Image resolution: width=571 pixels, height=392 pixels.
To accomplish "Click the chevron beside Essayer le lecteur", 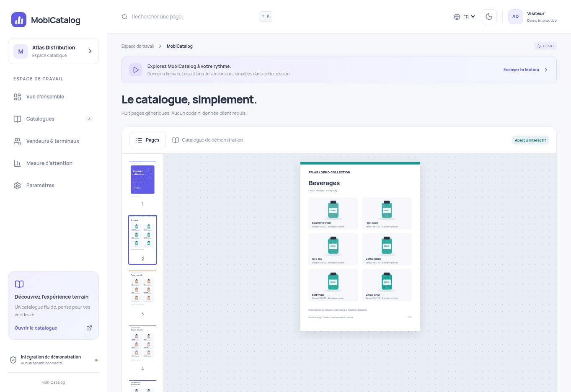I will (x=546, y=70).
